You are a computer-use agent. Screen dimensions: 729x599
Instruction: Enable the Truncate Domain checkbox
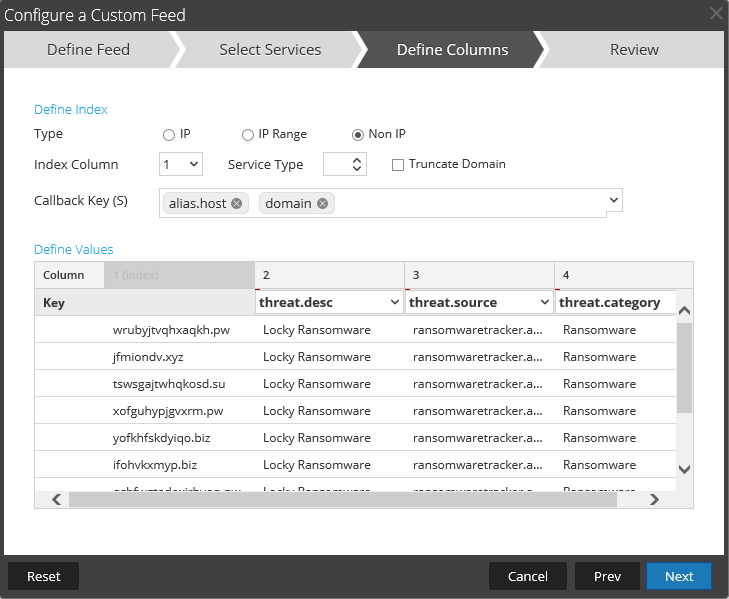pos(398,165)
